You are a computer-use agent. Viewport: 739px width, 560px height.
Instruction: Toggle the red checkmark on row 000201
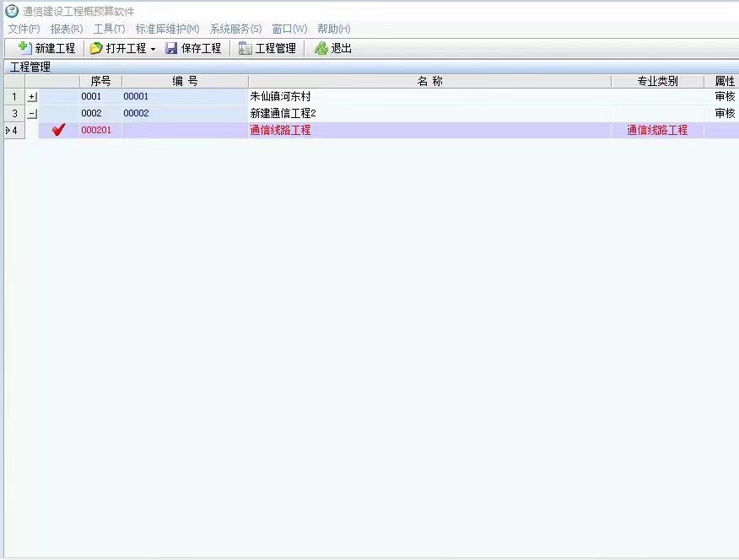coord(58,130)
